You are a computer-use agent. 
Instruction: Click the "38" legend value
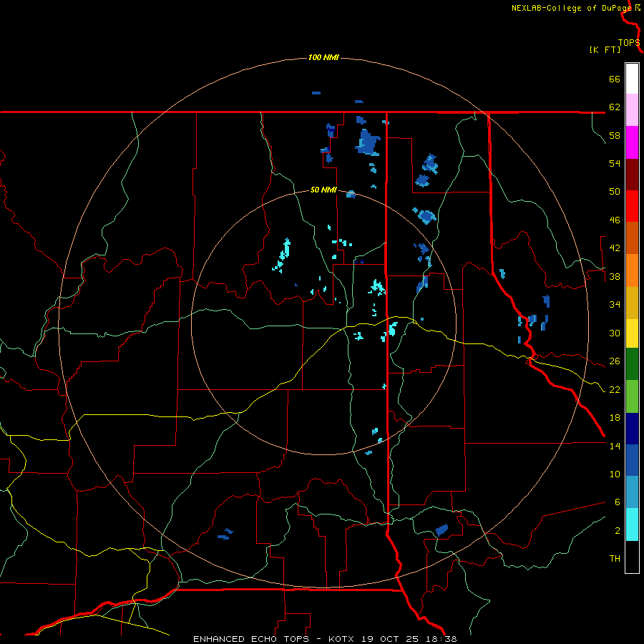click(615, 276)
